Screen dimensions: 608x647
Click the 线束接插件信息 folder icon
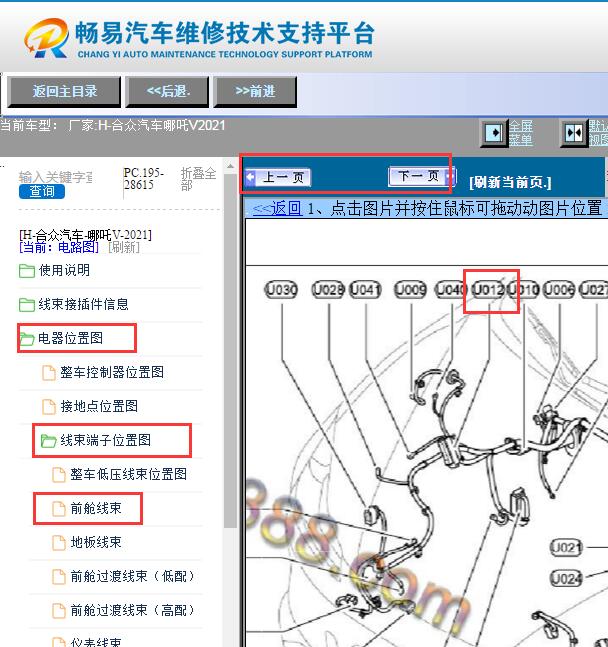click(27, 305)
